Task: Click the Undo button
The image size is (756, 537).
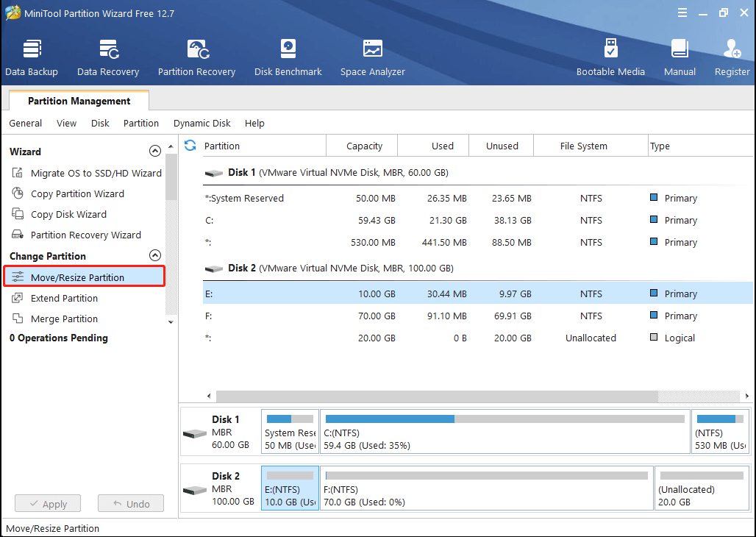Action: pyautogui.click(x=131, y=504)
